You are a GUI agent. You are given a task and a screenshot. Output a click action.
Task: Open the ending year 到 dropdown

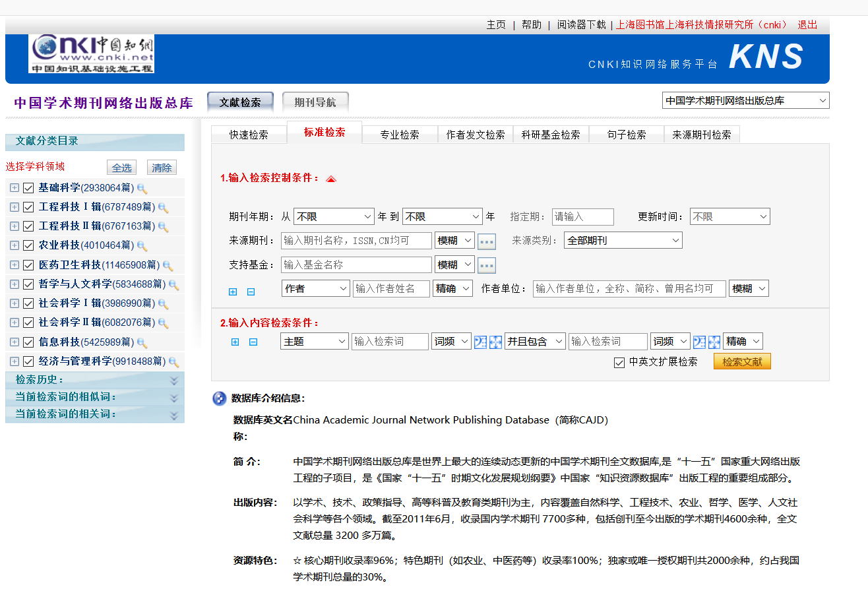443,216
